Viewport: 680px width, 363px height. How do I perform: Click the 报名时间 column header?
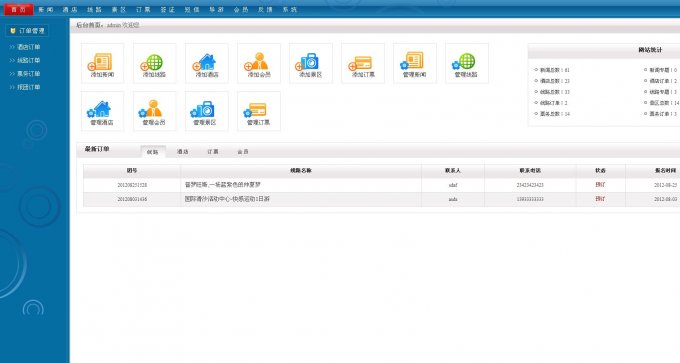point(665,171)
